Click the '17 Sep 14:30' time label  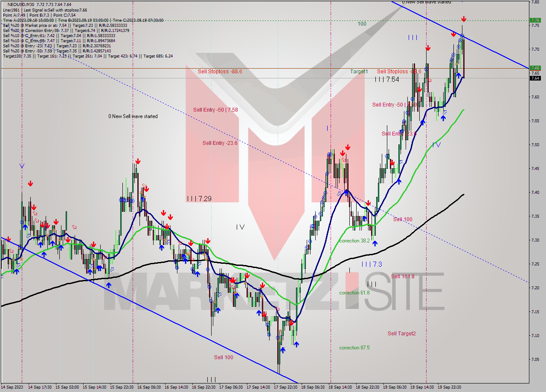(x=258, y=387)
